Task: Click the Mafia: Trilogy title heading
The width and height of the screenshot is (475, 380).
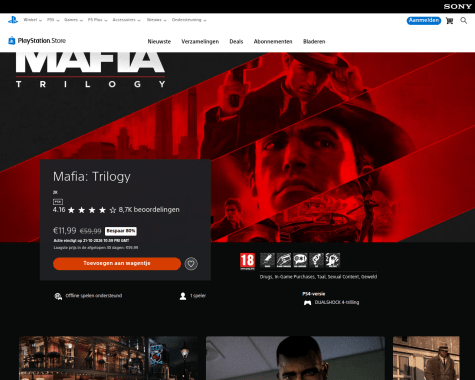Action: tap(92, 177)
